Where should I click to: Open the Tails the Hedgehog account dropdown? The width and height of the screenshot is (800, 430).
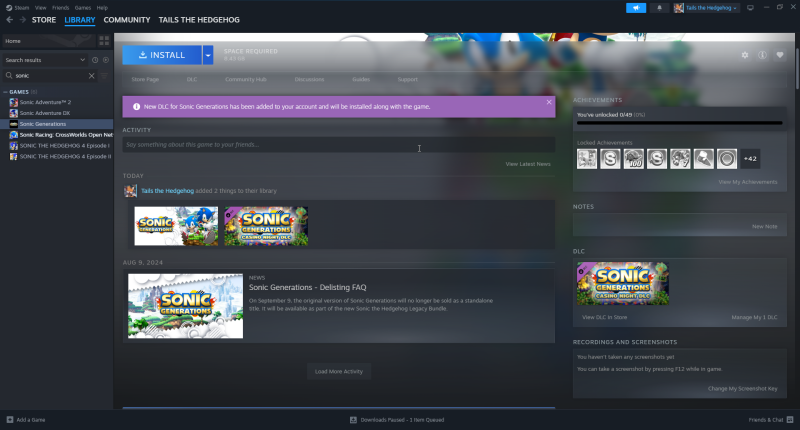click(706, 8)
